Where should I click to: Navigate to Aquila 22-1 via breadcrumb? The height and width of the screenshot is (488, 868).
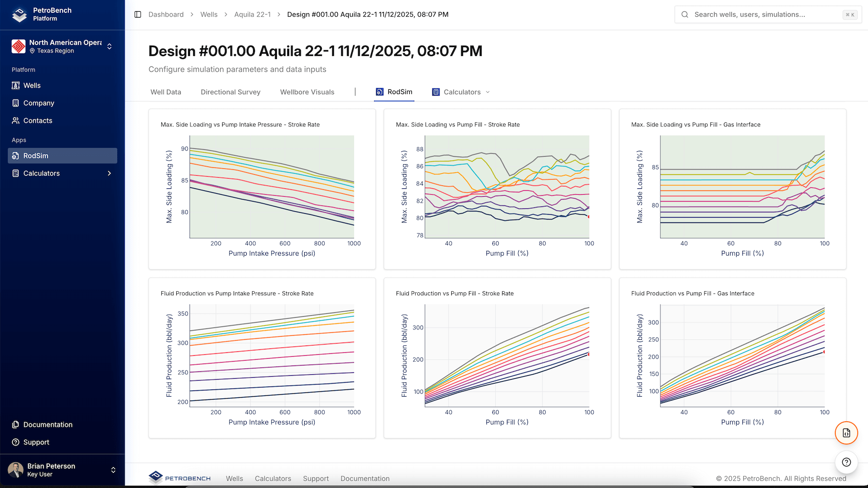tap(253, 14)
